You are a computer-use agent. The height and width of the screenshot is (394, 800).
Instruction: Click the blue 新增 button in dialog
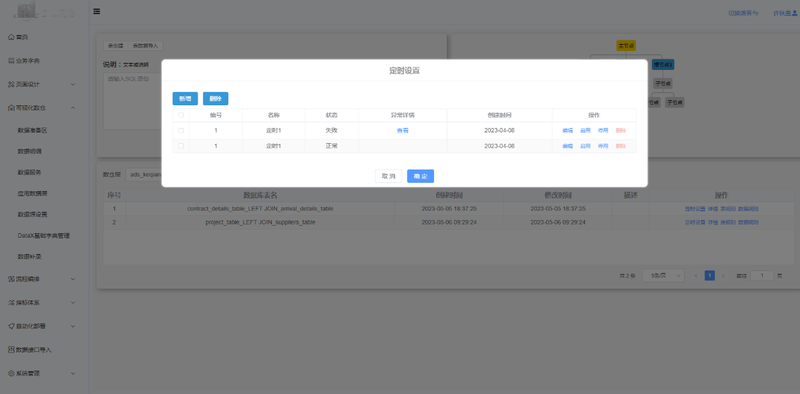185,98
